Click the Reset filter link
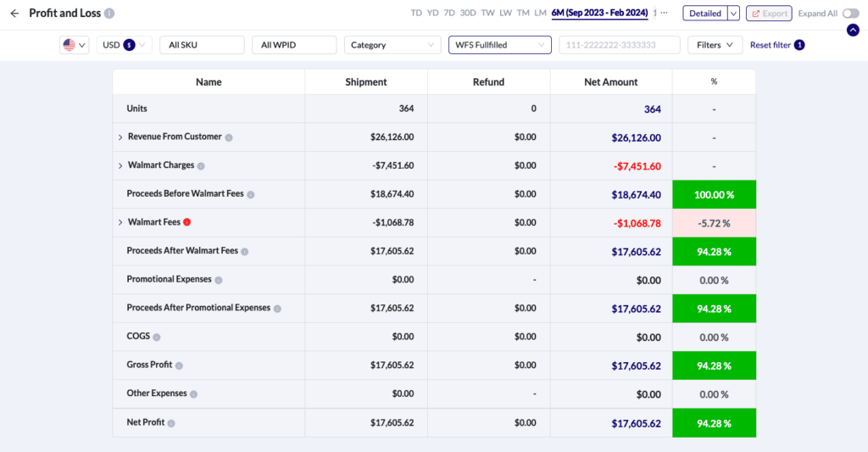 click(x=770, y=45)
